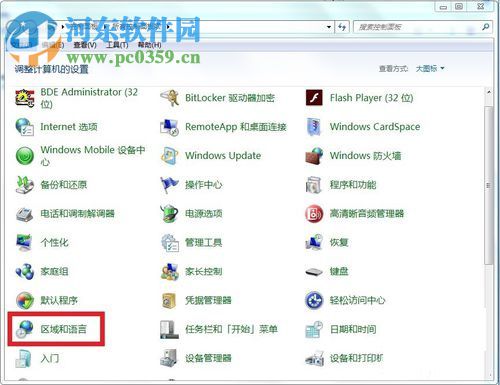This screenshot has width=500, height=385.
Task: Open 设备管理器
Action: pyautogui.click(x=196, y=358)
